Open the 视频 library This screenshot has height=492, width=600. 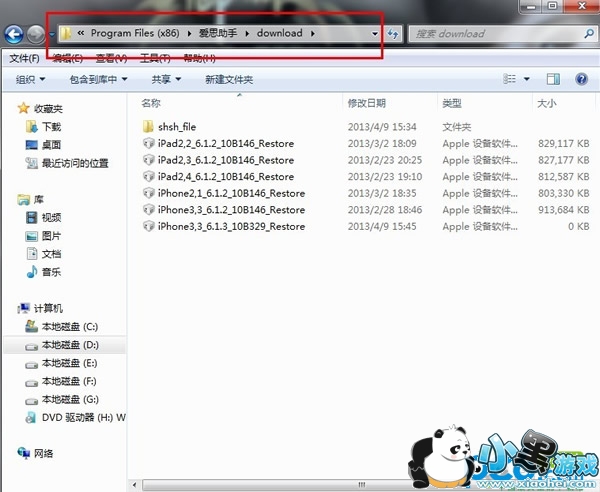tap(51, 218)
